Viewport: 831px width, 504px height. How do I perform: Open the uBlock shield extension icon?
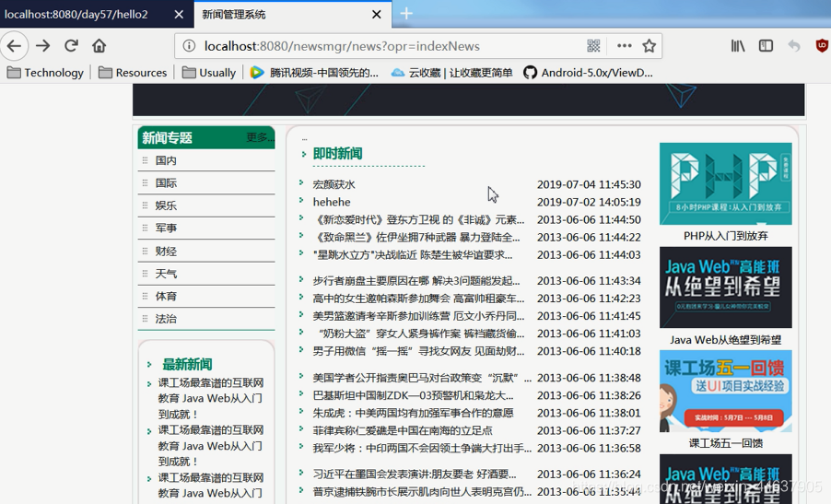click(x=822, y=46)
